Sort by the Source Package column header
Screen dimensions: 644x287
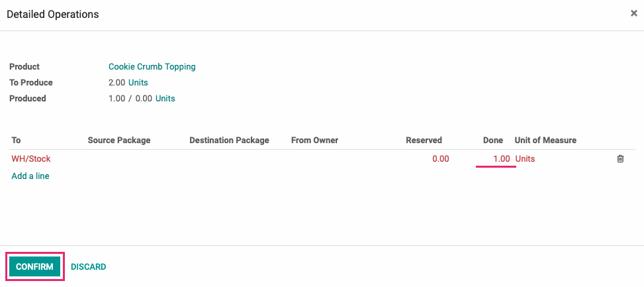[x=119, y=141]
